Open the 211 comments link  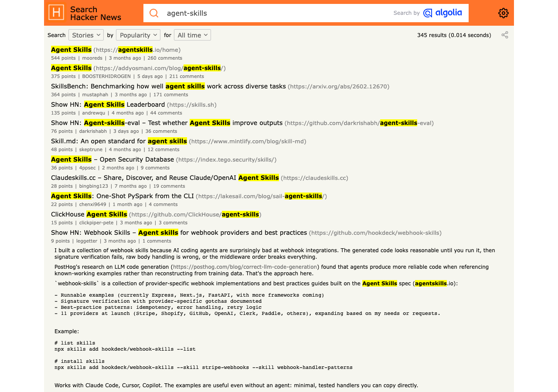[187, 76]
